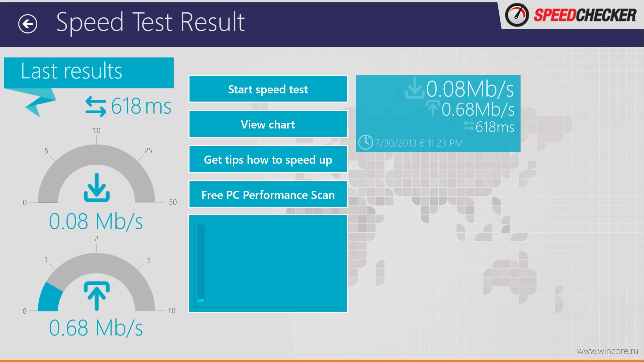The height and width of the screenshot is (362, 644).
Task: Click the Speedchecker gauge logo icon
Action: point(517,15)
